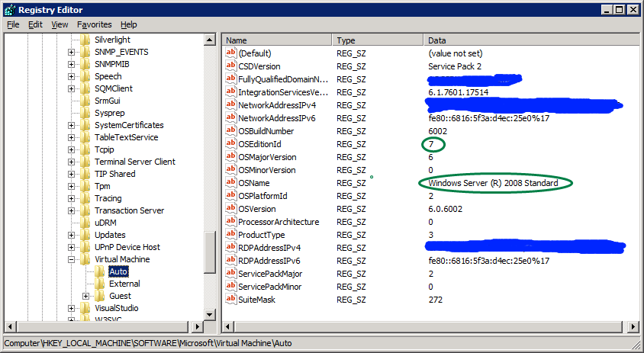Select the RDPAddressIPv4 value name
644x353 pixels.
point(269,248)
